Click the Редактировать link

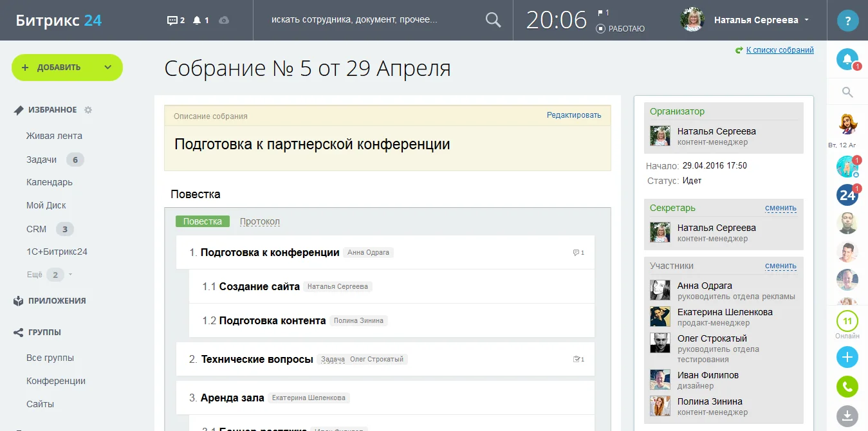[x=573, y=115]
